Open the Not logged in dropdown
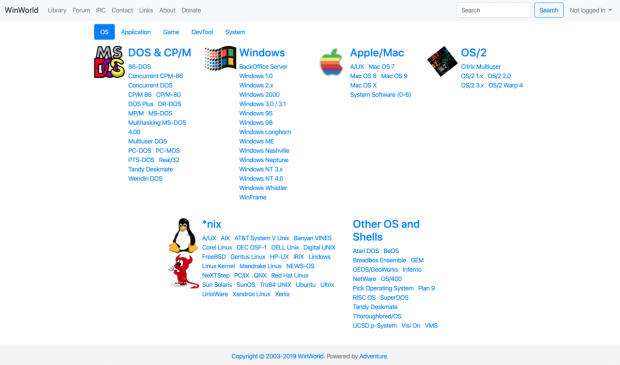 [590, 10]
